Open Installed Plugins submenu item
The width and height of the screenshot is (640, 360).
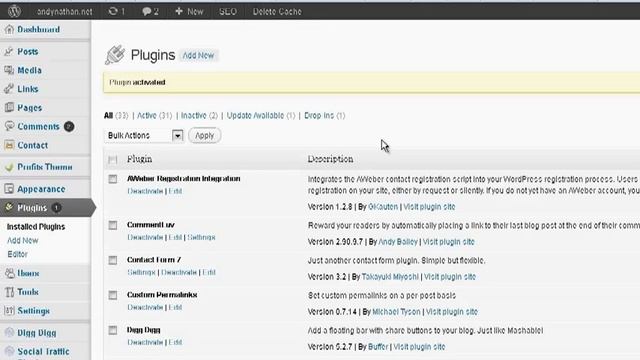coord(36,227)
